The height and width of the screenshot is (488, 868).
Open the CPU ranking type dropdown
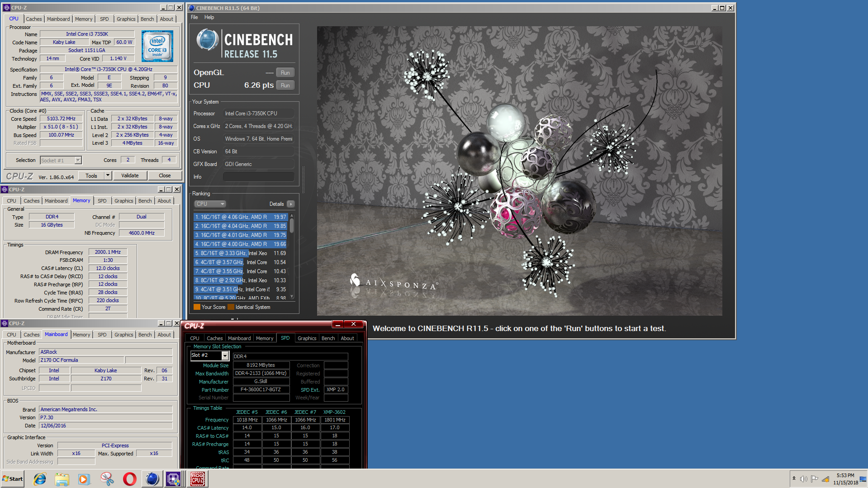coord(210,204)
